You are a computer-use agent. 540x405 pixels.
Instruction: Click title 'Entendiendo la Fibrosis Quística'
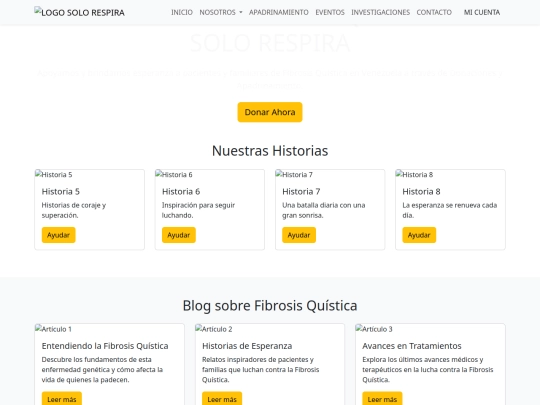coord(105,346)
